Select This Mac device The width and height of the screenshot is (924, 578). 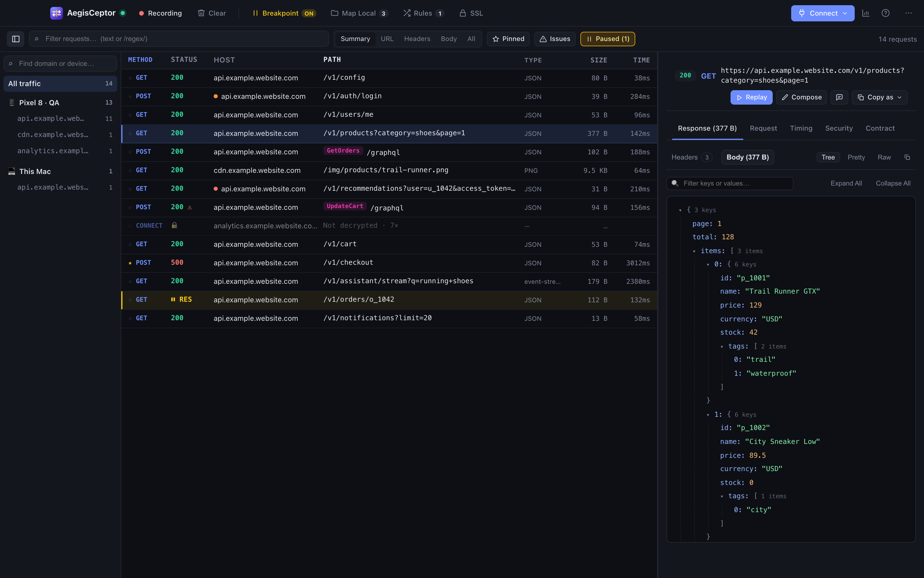[x=60, y=171]
